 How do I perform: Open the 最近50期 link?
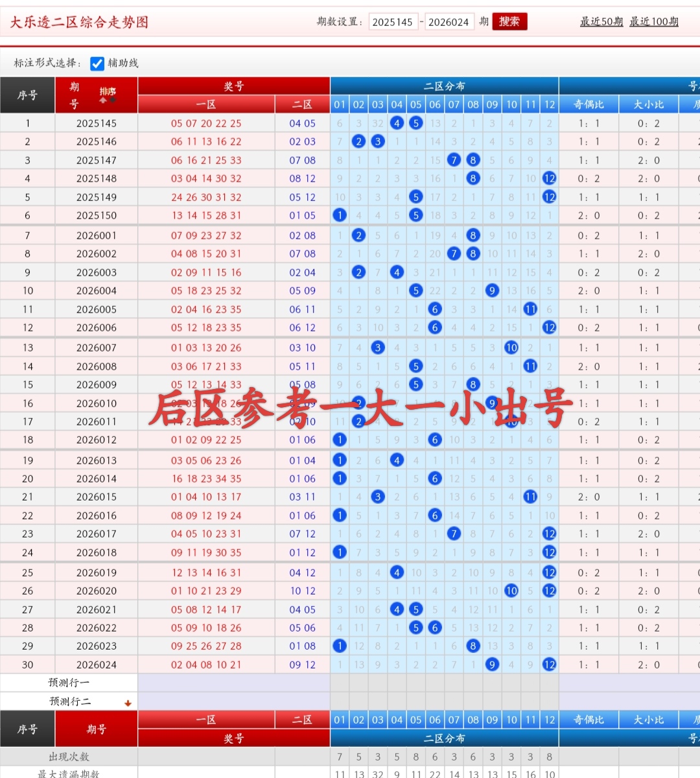(601, 21)
